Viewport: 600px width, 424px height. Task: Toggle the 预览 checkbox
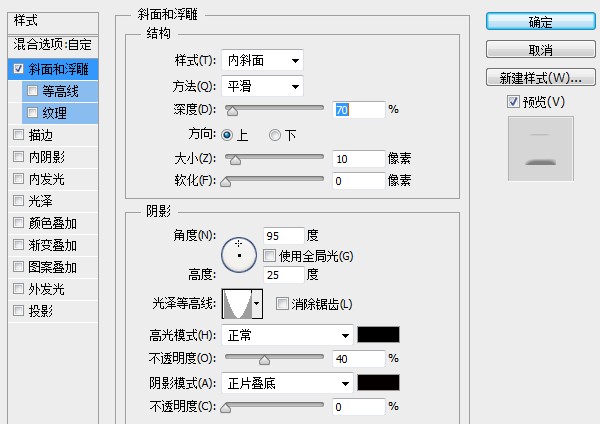pos(513,101)
